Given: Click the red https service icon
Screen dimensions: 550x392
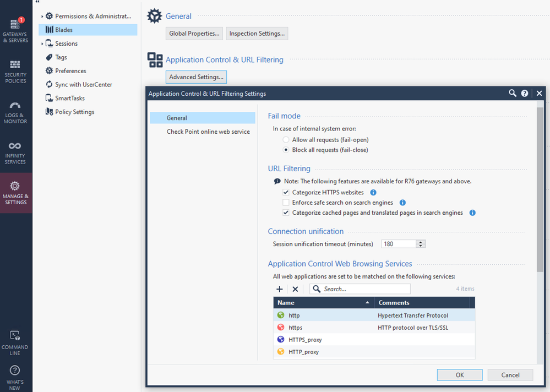Looking at the screenshot, I should coord(281,328).
